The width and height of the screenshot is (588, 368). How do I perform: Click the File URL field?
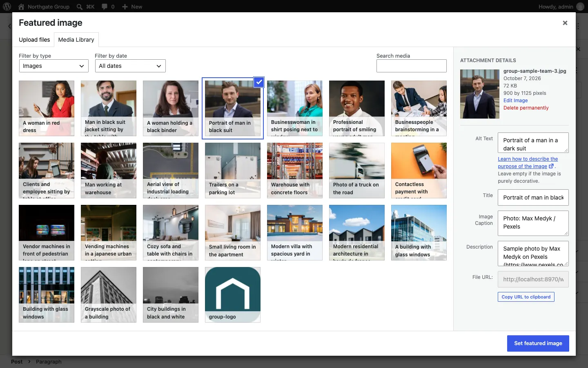[x=533, y=279]
